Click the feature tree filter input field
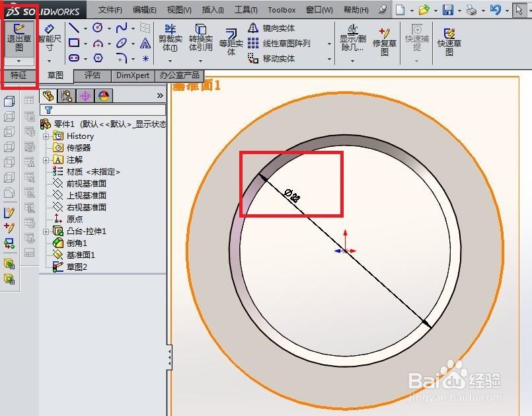This screenshot has width=532, height=416. 103,110
